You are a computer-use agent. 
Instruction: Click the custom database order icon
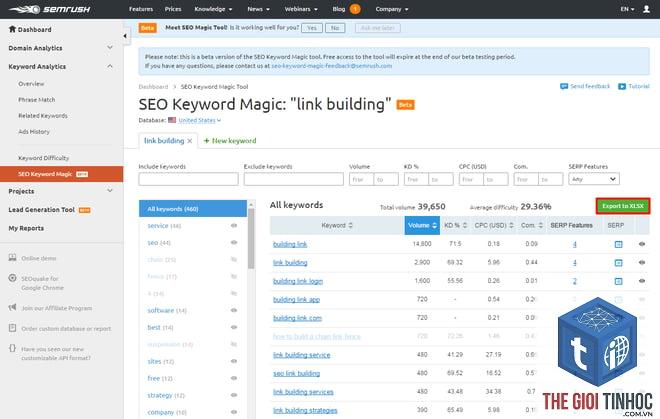click(13, 328)
